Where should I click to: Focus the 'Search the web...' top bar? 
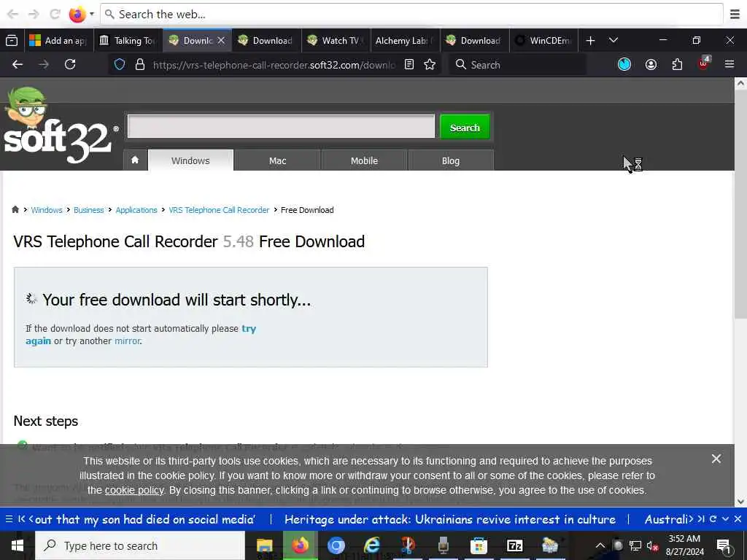411,15
